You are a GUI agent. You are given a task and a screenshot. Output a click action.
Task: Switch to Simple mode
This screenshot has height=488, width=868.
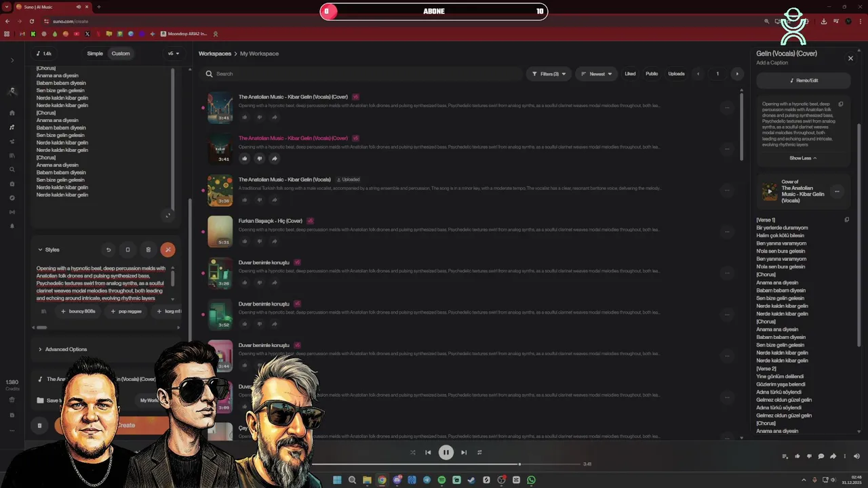point(95,54)
